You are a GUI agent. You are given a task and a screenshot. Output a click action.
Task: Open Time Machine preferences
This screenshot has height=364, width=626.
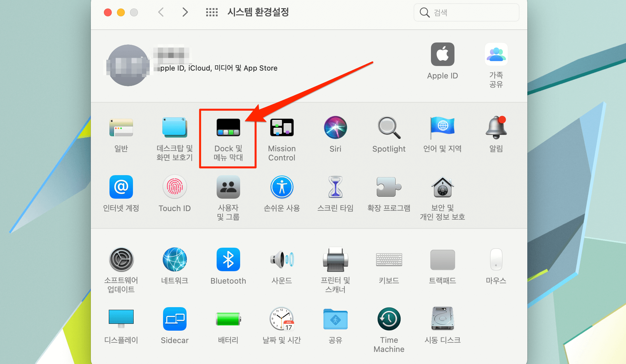389,319
